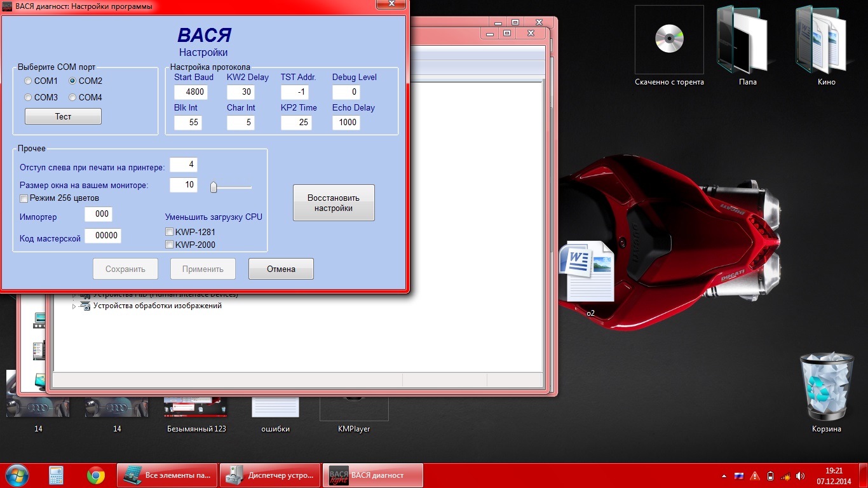Enable the Режим 256 цветов checkbox
The image size is (868, 488).
pos(24,198)
